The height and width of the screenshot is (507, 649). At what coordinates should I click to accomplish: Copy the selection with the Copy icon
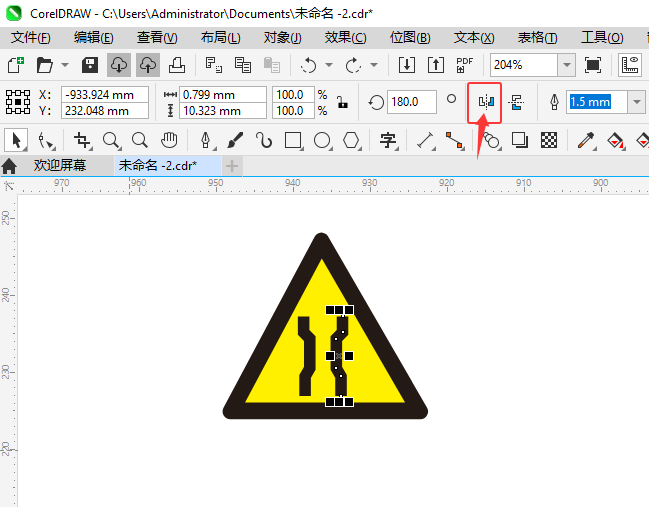tap(243, 65)
